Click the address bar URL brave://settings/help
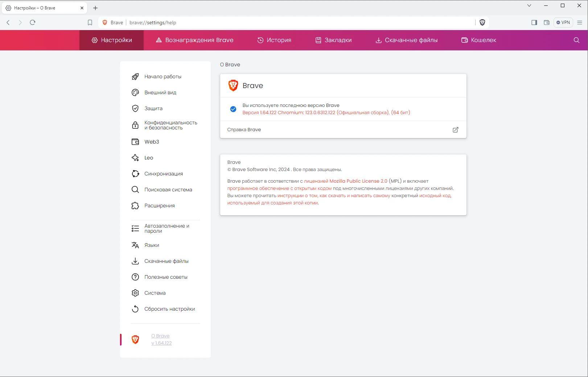Viewport: 588px width, 377px height. coord(153,22)
